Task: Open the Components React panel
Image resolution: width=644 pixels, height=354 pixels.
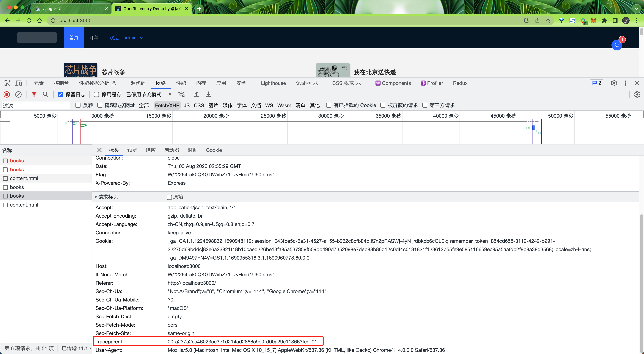Action: click(x=393, y=83)
